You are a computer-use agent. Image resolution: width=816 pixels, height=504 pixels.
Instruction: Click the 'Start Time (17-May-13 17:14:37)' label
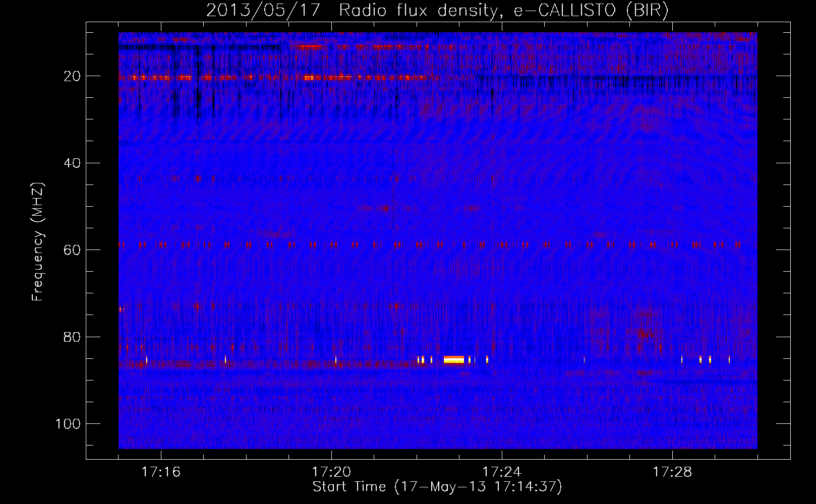coord(437,487)
